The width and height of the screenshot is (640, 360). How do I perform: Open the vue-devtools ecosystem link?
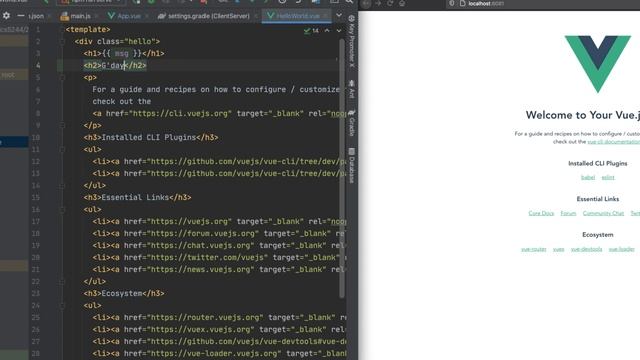(586, 249)
